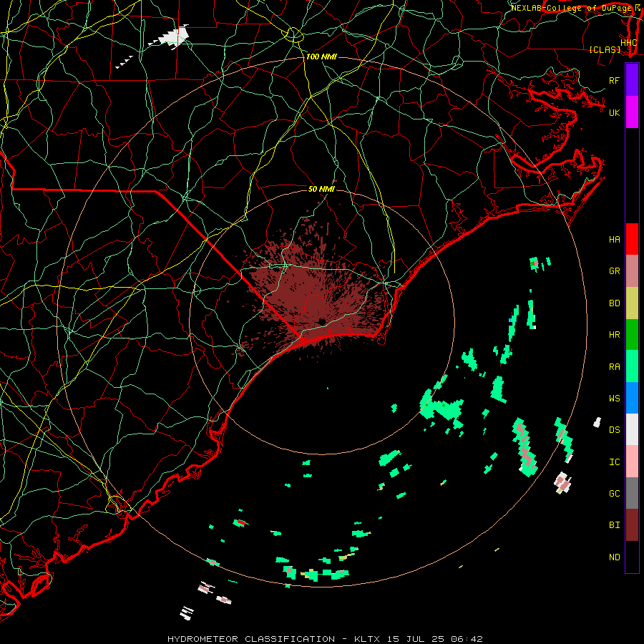Pick the dark green HR legend swatch
644x644 pixels.
(632, 334)
